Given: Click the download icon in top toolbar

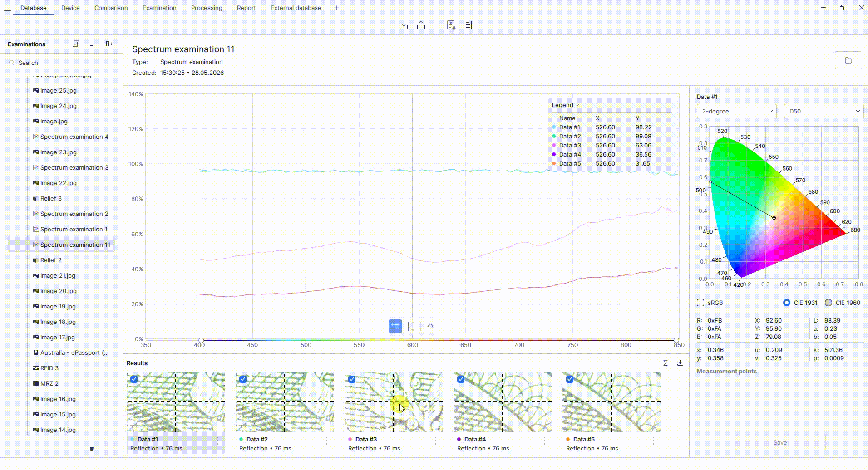Looking at the screenshot, I should [404, 25].
